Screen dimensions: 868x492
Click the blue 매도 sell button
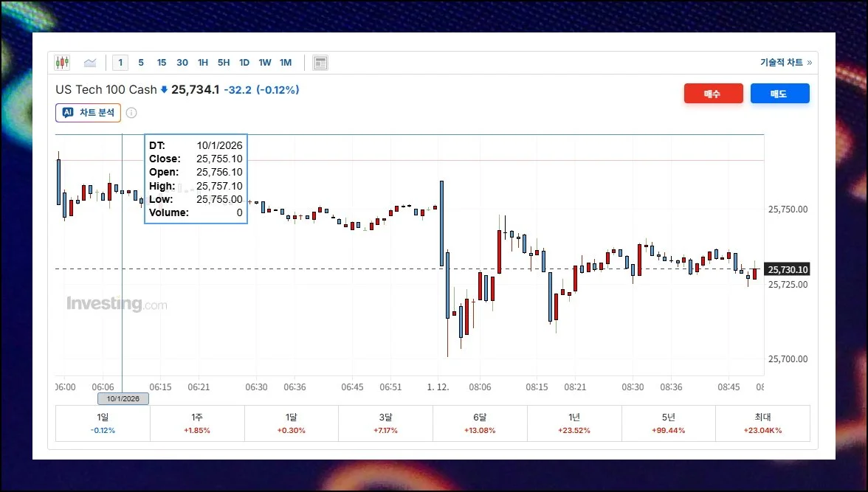pos(779,94)
